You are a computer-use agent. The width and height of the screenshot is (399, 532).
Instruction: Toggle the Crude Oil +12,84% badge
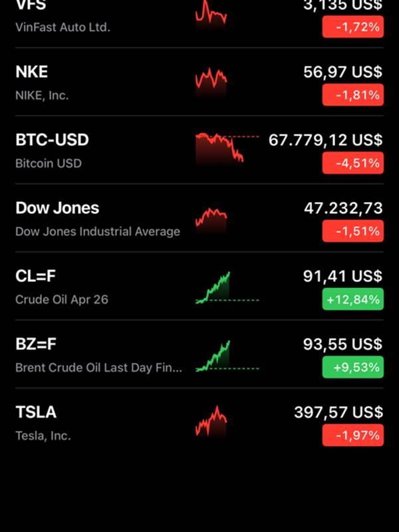pyautogui.click(x=352, y=299)
